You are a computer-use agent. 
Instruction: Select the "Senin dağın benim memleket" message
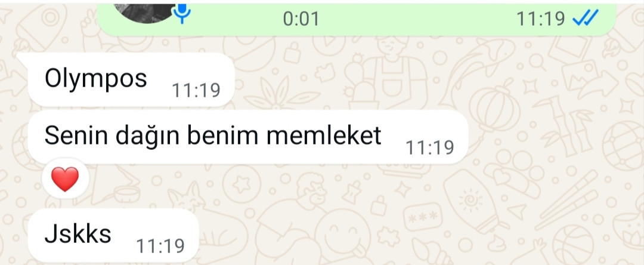coord(248,137)
